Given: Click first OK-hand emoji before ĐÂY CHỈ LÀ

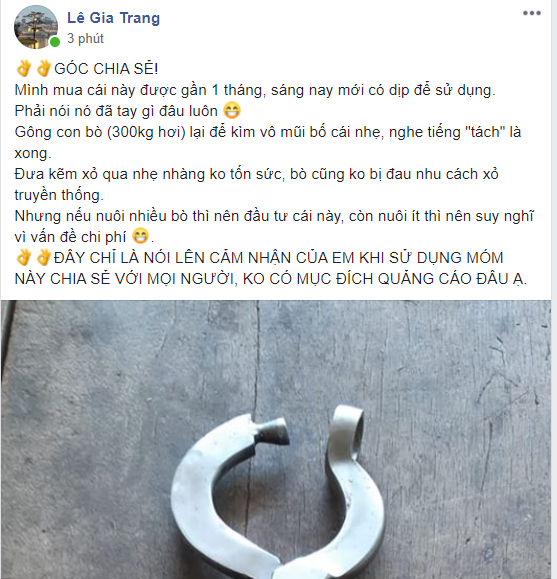Looking at the screenshot, I should pyautogui.click(x=24, y=257).
